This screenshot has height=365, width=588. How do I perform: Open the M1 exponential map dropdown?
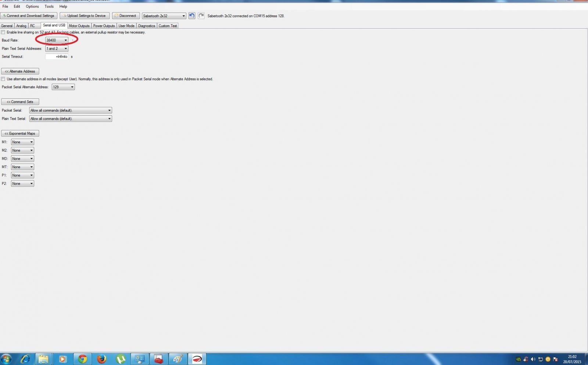click(x=22, y=142)
